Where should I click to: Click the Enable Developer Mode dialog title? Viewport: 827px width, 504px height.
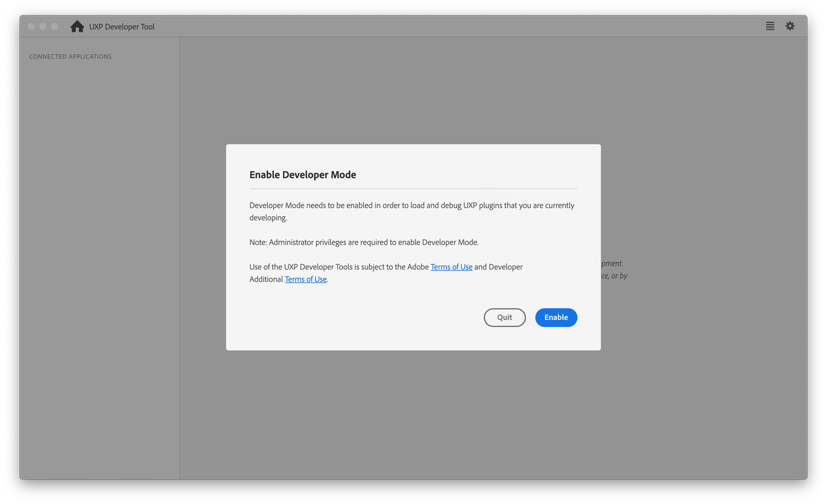303,174
